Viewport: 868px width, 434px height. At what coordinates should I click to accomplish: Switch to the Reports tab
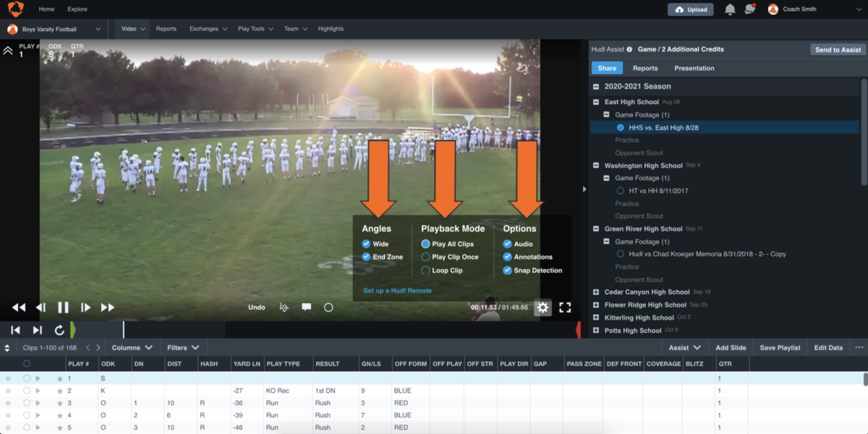coord(644,67)
